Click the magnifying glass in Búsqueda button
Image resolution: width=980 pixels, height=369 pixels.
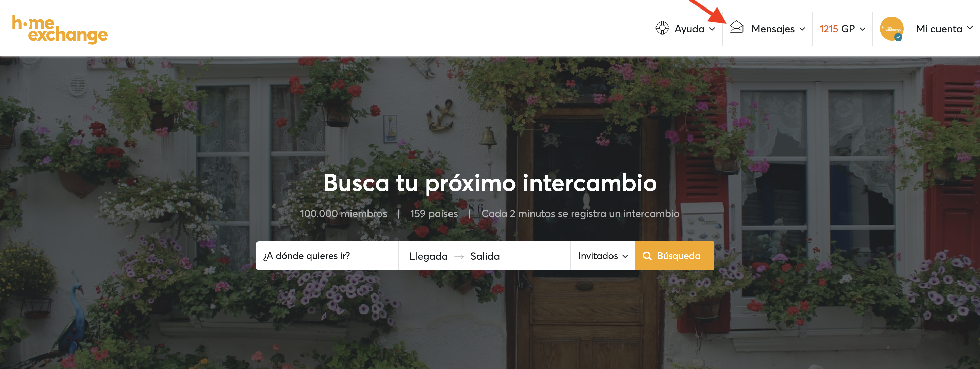pos(647,256)
